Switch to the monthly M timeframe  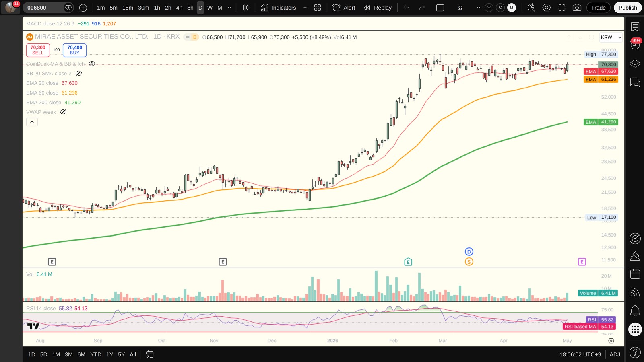[220, 8]
